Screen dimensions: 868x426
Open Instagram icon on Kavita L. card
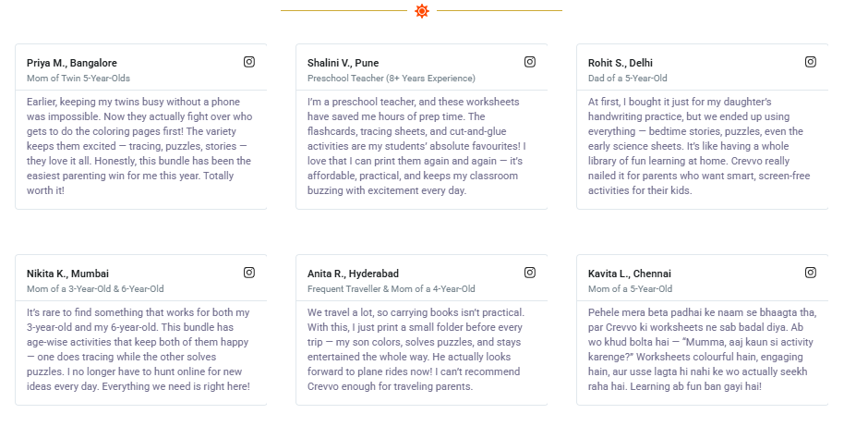coord(811,273)
